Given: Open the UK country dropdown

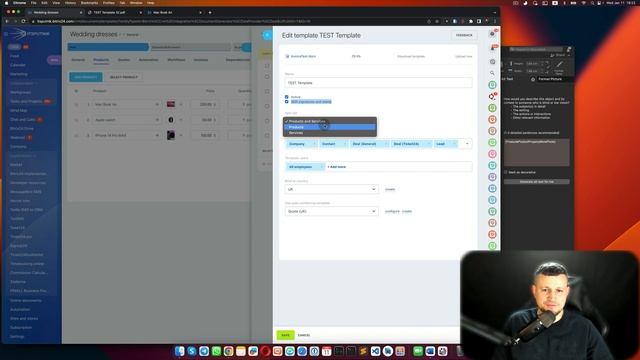Looking at the screenshot, I should coord(331,189).
